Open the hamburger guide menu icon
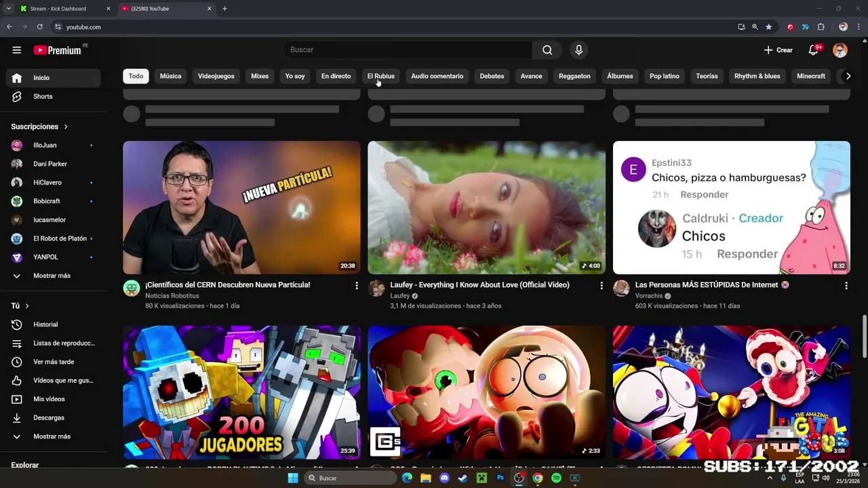868x488 pixels. pyautogui.click(x=17, y=50)
